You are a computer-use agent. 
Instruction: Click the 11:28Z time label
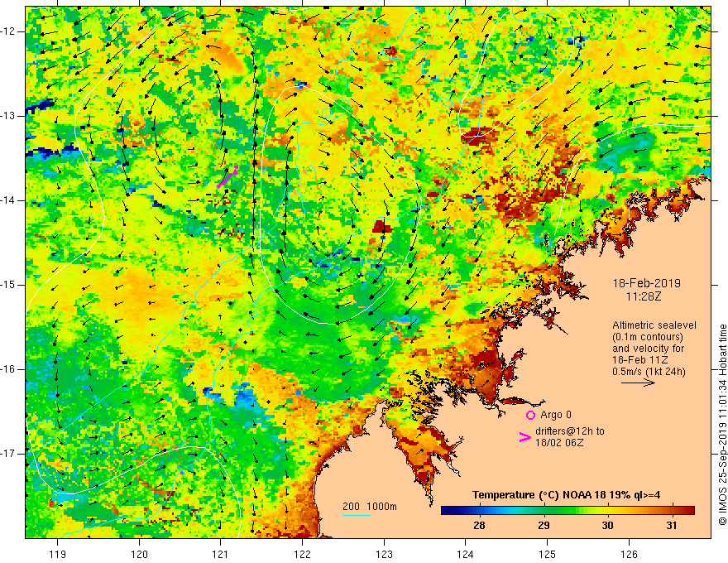pyautogui.click(x=643, y=296)
